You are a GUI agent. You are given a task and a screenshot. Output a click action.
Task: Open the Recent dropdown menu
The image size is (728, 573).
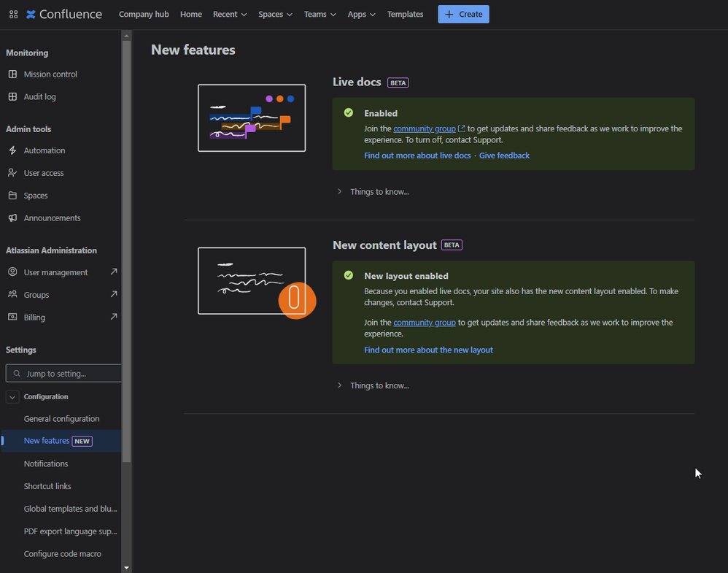tap(230, 15)
